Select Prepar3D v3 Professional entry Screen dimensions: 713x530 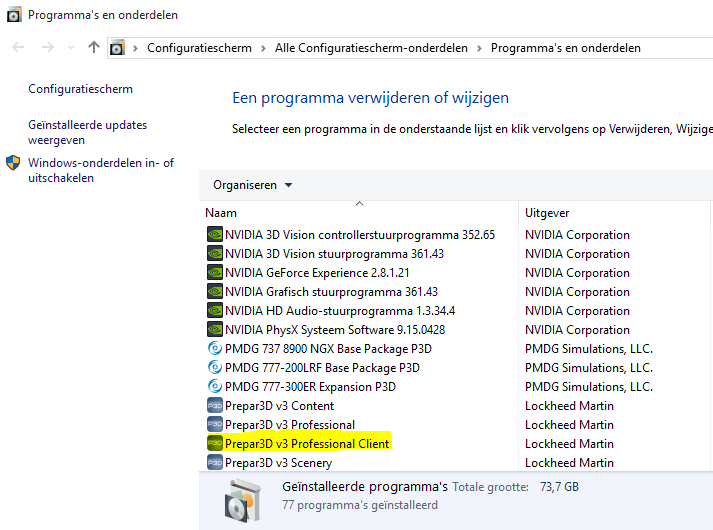(x=290, y=425)
